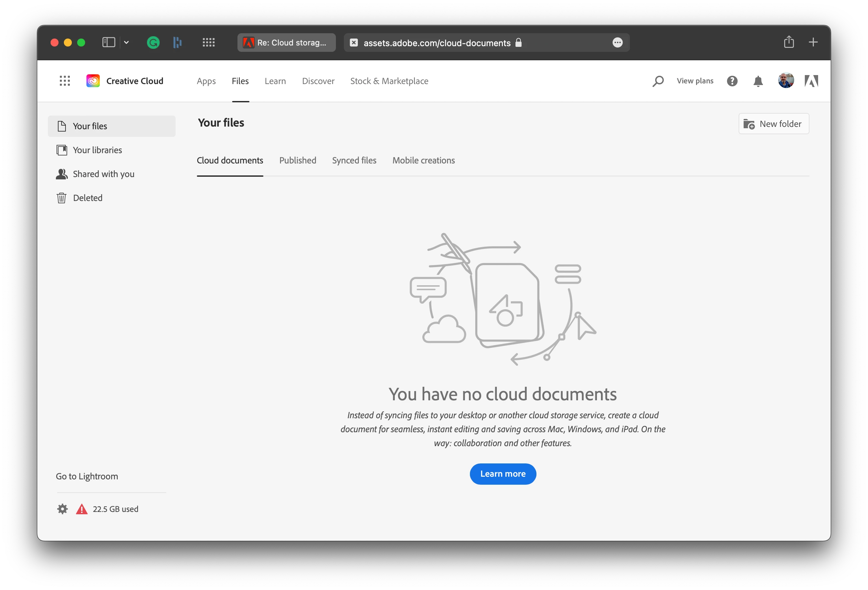Create a folder with New folder button
This screenshot has width=868, height=590.
tap(774, 124)
